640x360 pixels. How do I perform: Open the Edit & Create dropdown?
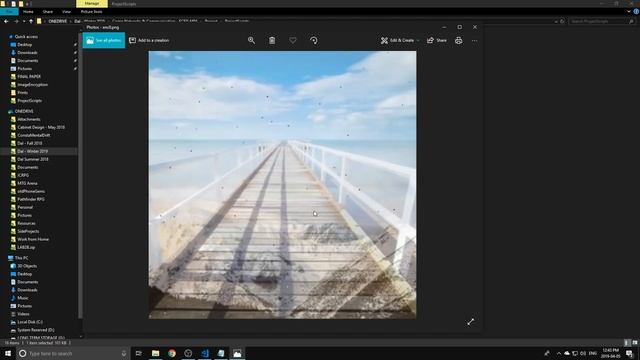click(400, 40)
